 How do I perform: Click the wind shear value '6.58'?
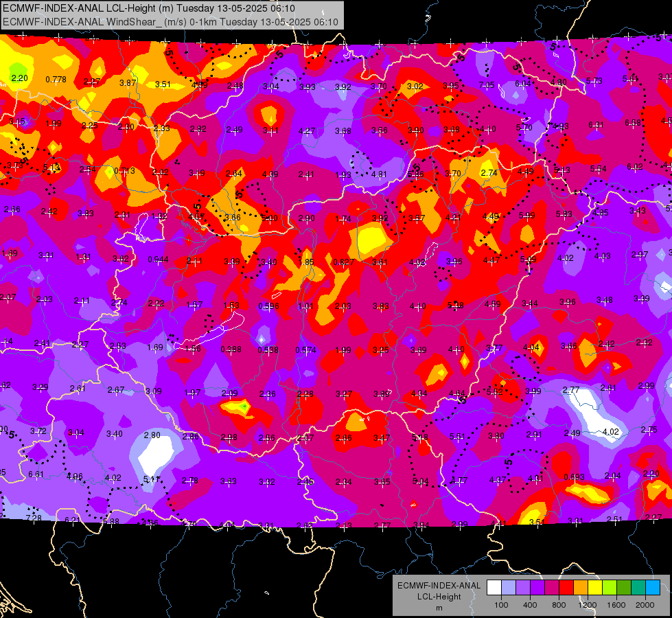pos(633,123)
